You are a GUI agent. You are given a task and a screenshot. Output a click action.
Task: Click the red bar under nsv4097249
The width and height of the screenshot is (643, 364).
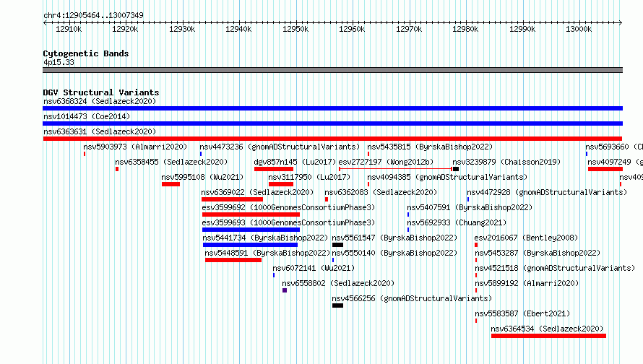tap(605, 169)
